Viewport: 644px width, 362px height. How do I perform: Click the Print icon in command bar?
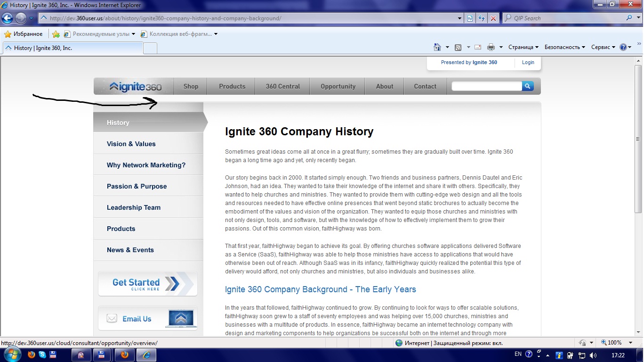[491, 47]
